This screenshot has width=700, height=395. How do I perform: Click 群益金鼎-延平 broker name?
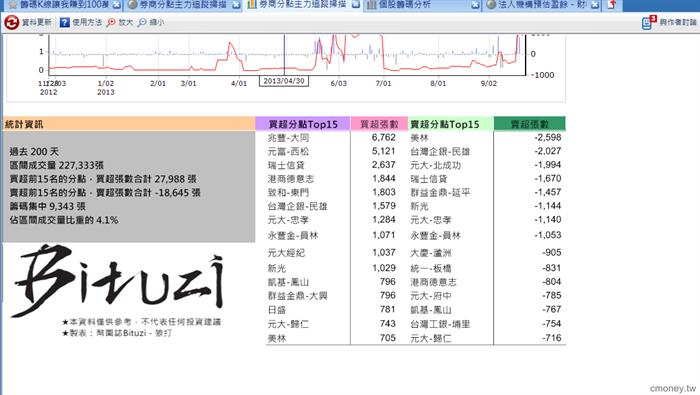coord(440,193)
